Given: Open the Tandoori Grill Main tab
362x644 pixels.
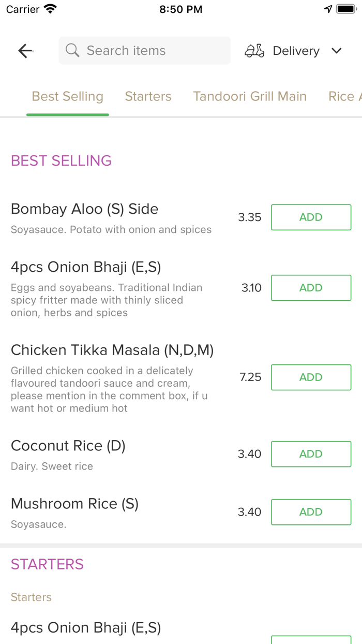Looking at the screenshot, I should pyautogui.click(x=250, y=96).
